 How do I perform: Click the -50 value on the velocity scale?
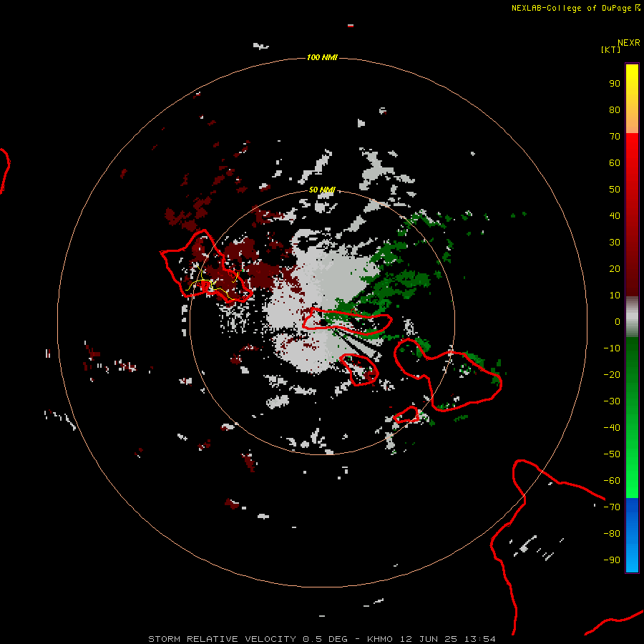pos(612,454)
